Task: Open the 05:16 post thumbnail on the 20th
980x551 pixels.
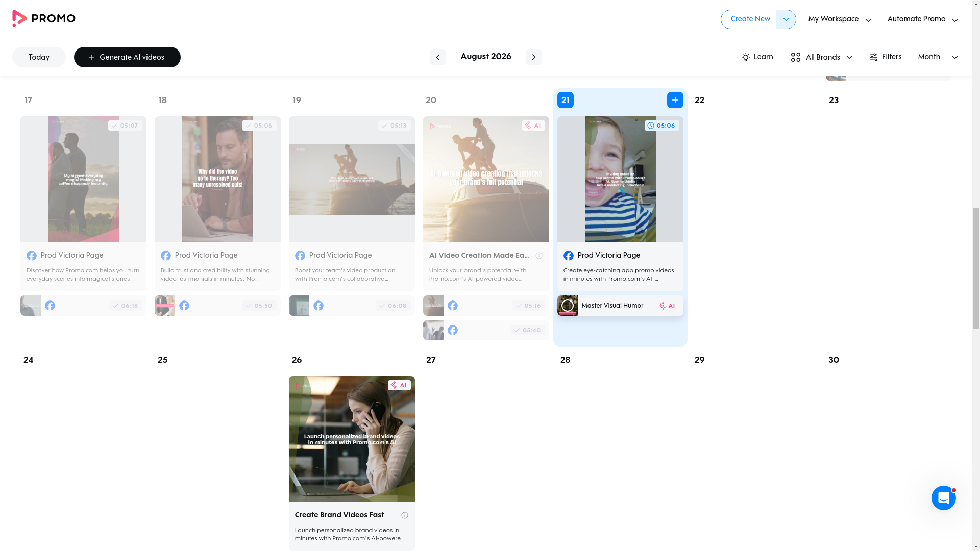Action: [433, 306]
